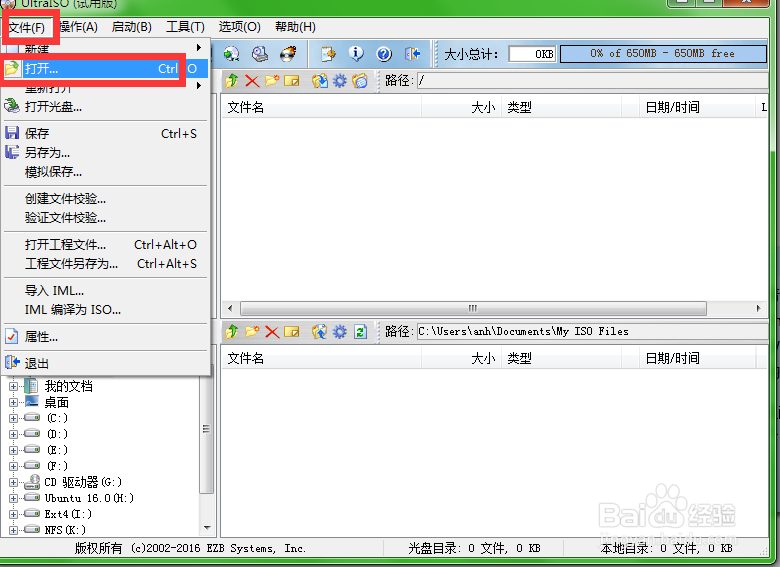Image resolution: width=780 pixels, height=567 pixels.
Task: Open the 帮助(H) menu
Action: click(x=295, y=27)
